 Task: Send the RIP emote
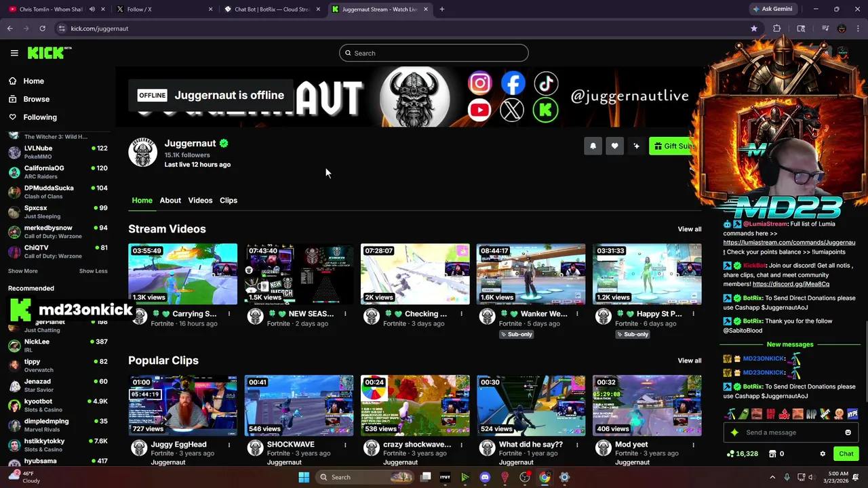[x=812, y=413]
